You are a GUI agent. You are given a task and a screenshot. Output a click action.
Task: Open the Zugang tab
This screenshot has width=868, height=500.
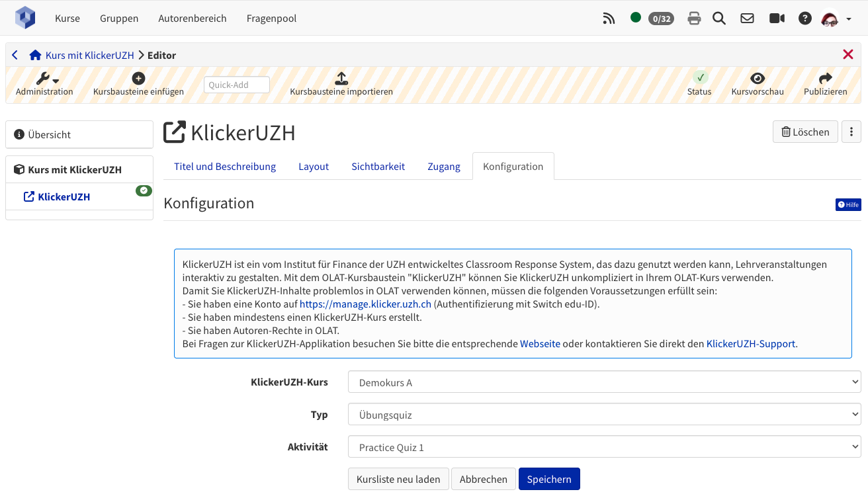(444, 166)
